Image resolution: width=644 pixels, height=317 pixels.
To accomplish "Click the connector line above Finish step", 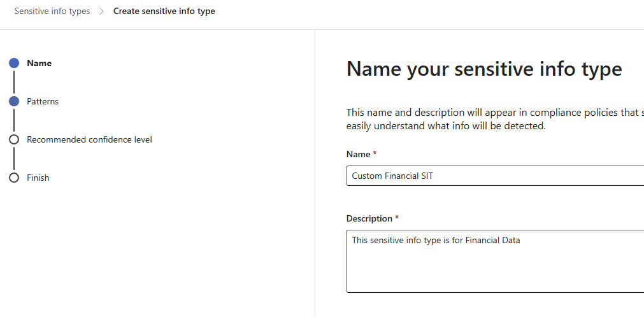I will tap(14, 158).
